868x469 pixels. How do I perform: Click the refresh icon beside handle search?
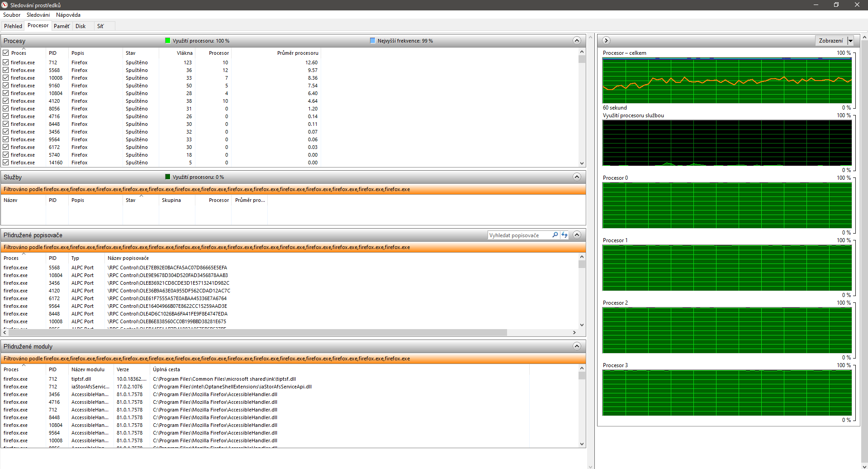(564, 235)
